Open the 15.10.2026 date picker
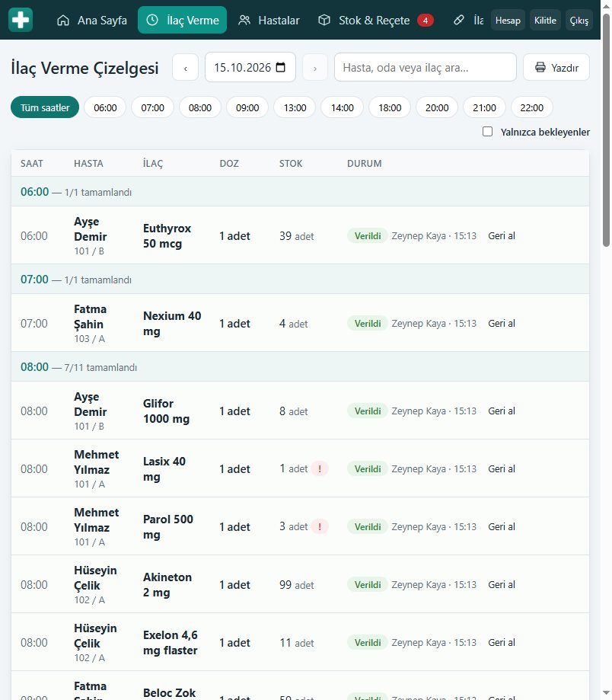612x700 pixels. (250, 68)
